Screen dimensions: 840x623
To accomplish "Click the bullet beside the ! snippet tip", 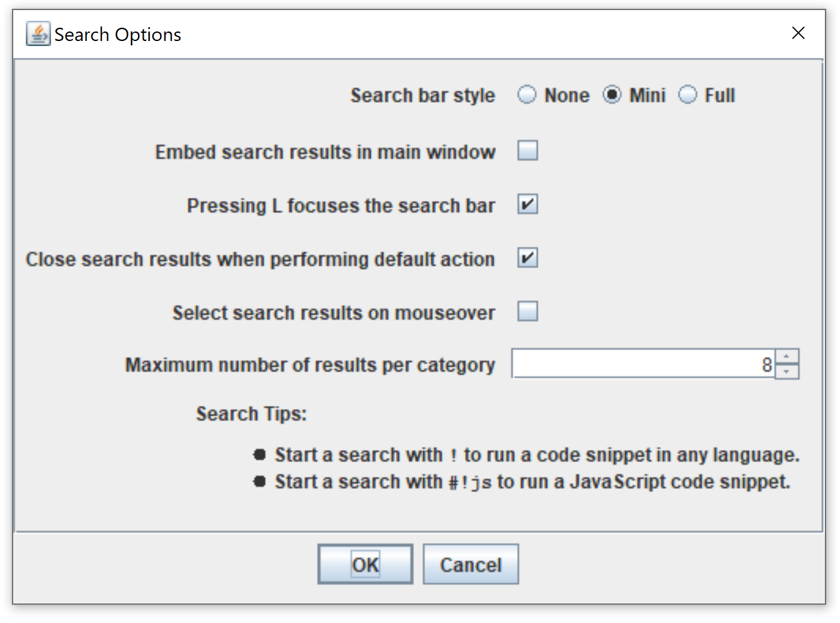I will click(259, 454).
